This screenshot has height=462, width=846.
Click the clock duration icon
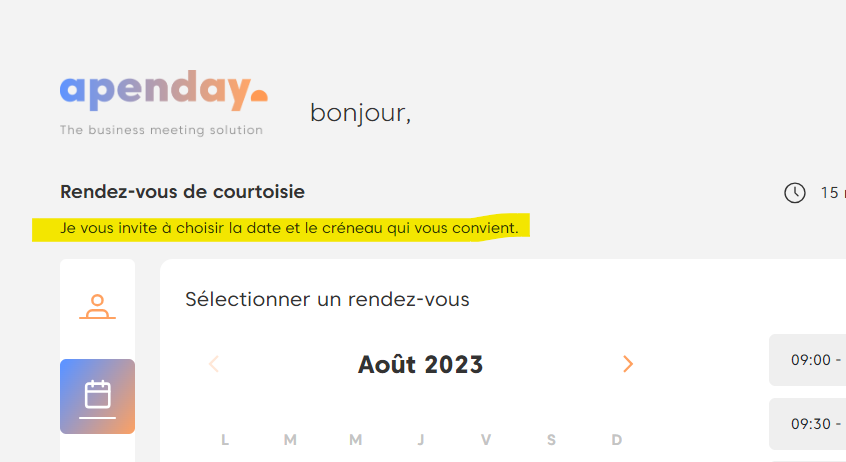(x=795, y=193)
